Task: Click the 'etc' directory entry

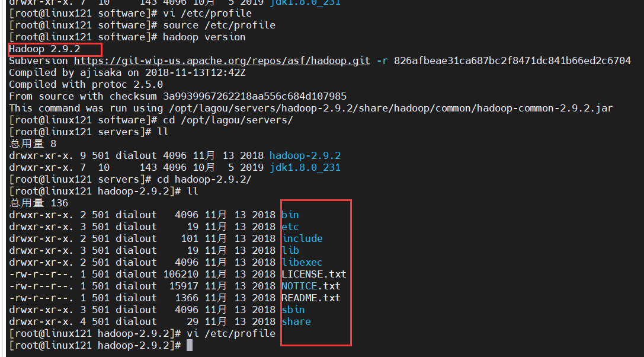Action: [290, 227]
